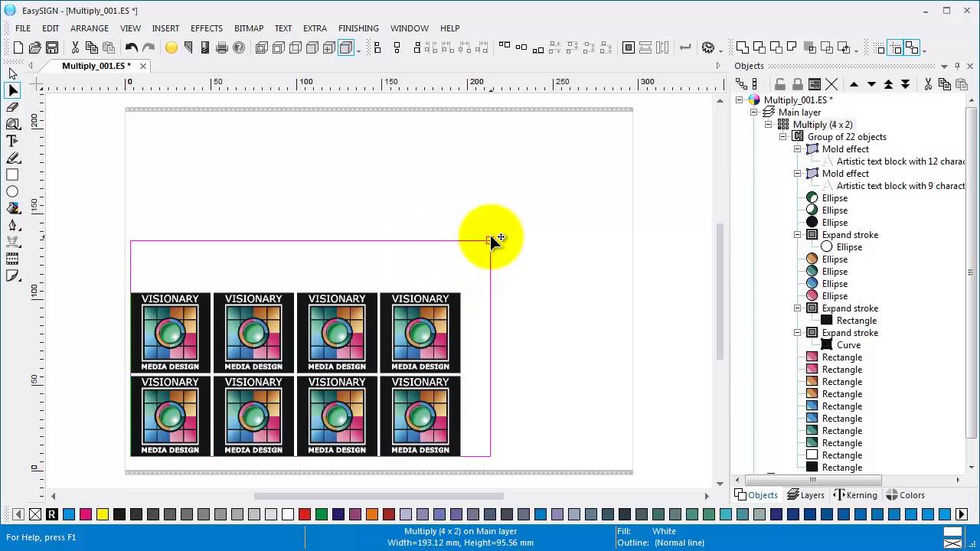Collapse the first Mold effect node
The image size is (980, 551).
(x=798, y=149)
